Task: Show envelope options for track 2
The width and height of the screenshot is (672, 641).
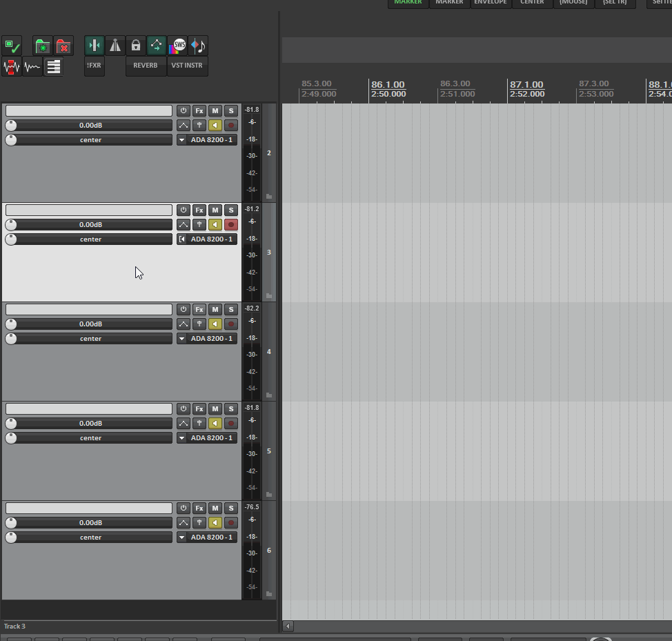Action: coord(184,126)
